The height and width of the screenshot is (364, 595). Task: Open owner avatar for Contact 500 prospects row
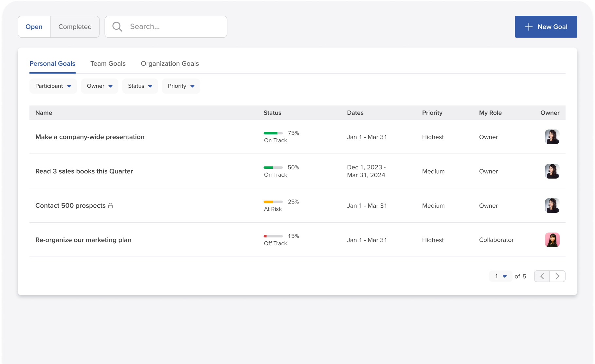[552, 205]
